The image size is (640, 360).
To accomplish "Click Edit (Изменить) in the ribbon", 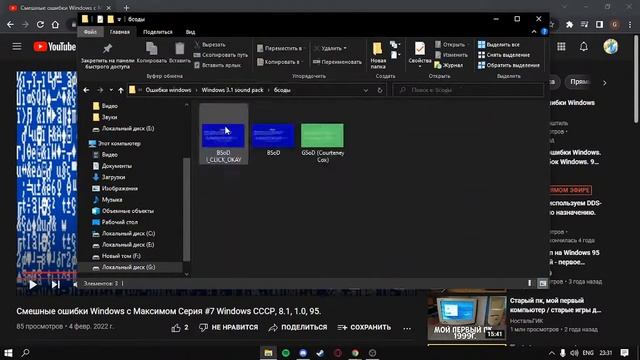I will point(451,55).
